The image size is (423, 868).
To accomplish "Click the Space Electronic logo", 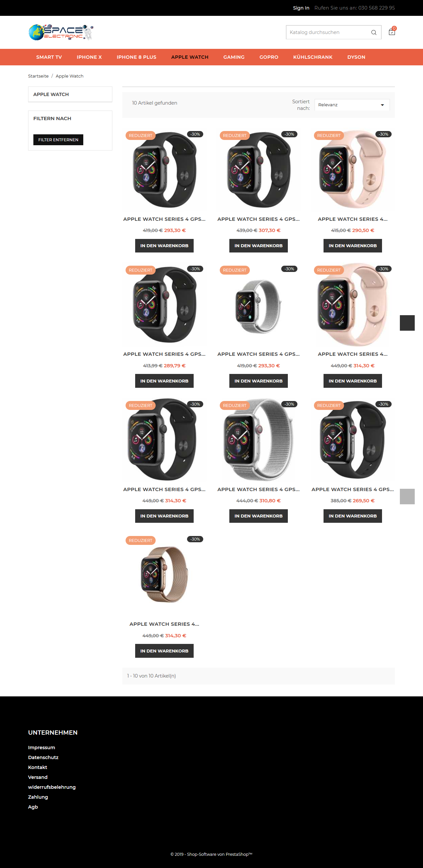I will (61, 32).
